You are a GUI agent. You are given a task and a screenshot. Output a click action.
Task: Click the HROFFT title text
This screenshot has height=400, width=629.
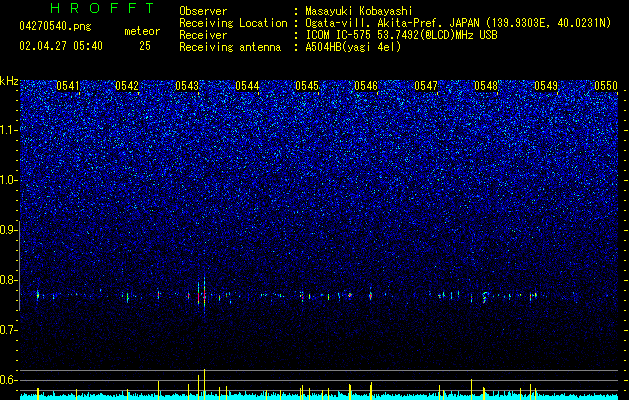102,8
